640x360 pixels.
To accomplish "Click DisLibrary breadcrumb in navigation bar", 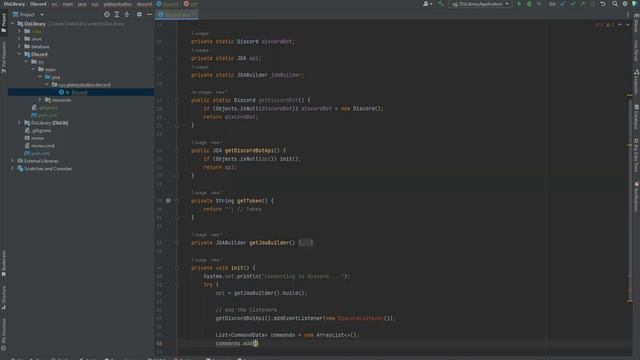I will [x=14, y=4].
